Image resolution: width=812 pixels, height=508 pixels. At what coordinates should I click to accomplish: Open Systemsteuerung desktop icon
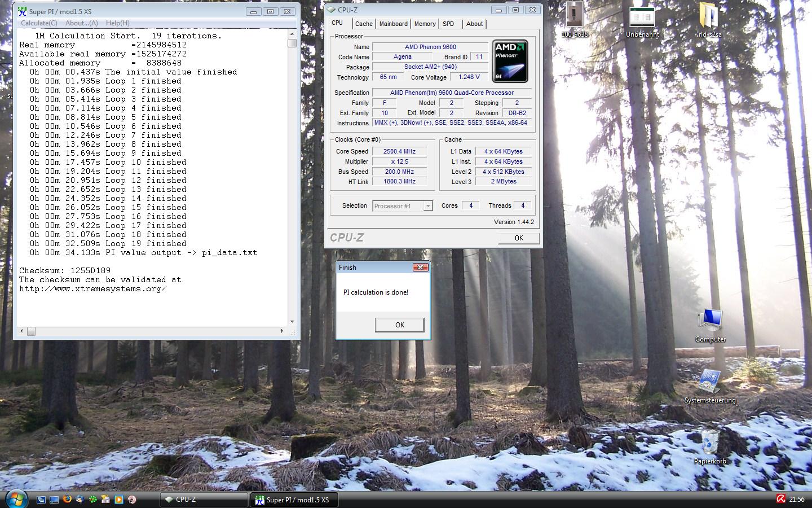coord(710,387)
